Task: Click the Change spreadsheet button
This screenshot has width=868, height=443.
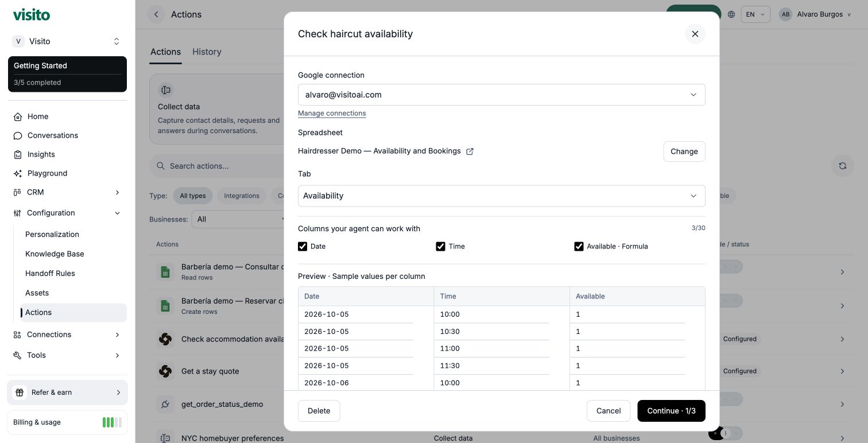Action: tap(684, 151)
